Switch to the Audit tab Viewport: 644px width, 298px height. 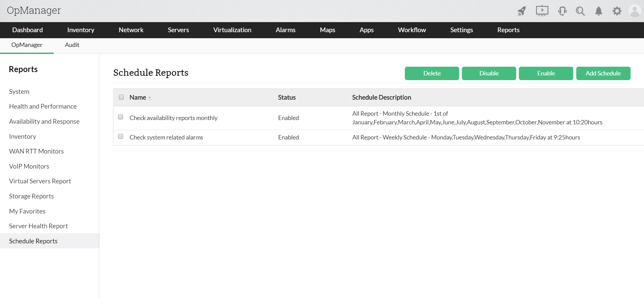pyautogui.click(x=72, y=45)
